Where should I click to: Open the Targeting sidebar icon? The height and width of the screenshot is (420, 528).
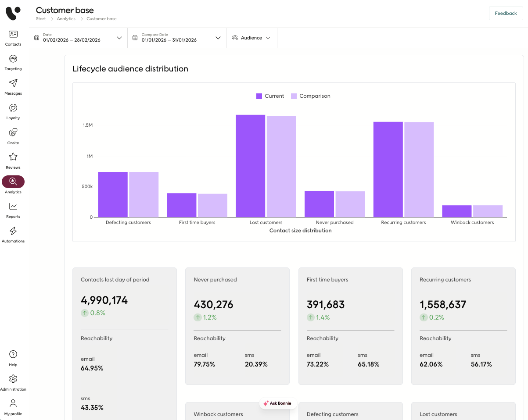pyautogui.click(x=13, y=59)
